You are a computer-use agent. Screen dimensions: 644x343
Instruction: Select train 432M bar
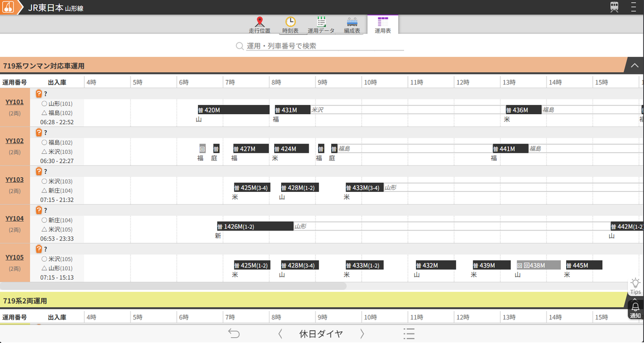pyautogui.click(x=436, y=265)
